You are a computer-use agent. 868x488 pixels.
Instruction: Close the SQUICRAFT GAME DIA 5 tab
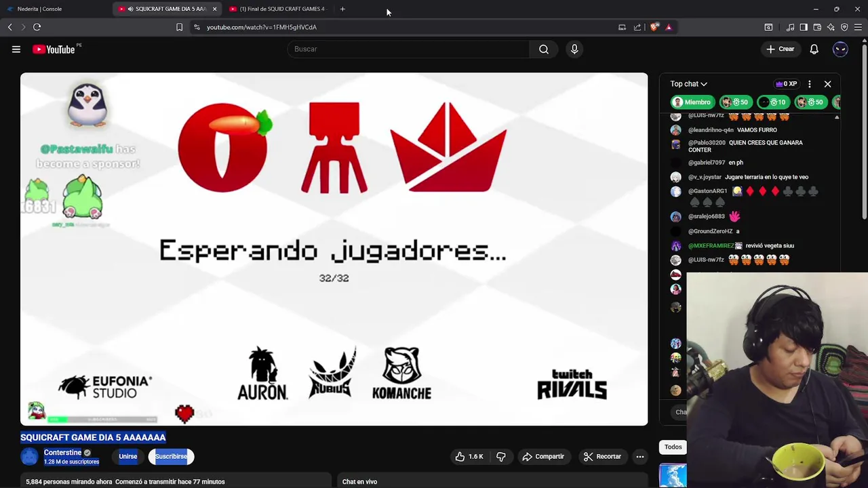point(214,9)
